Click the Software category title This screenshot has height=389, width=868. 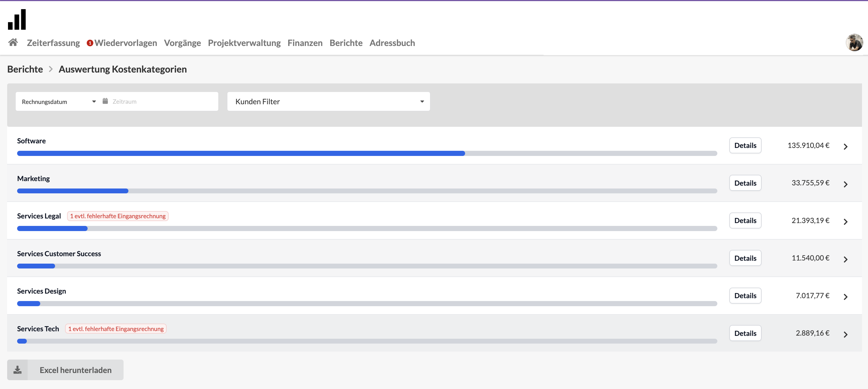click(31, 141)
